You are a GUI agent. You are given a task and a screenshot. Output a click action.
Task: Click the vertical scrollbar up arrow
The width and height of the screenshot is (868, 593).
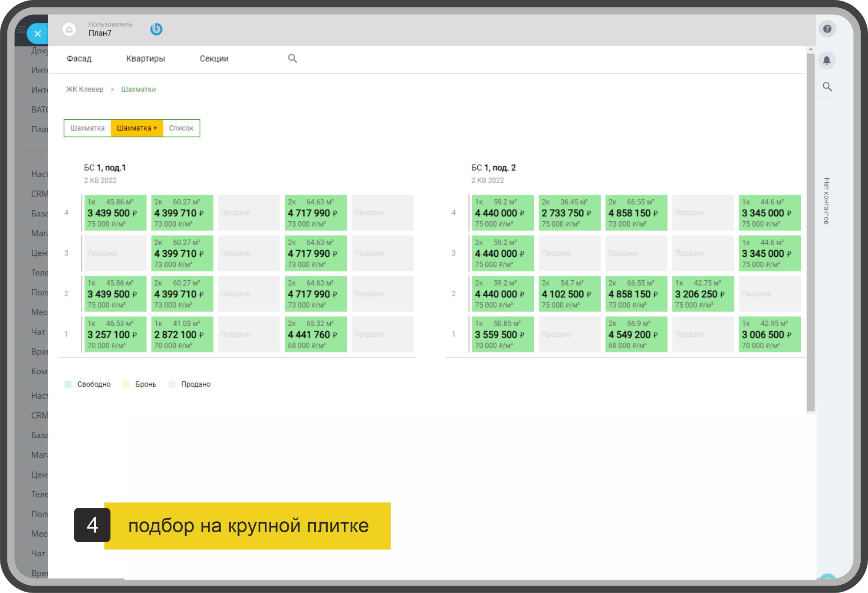tap(810, 50)
